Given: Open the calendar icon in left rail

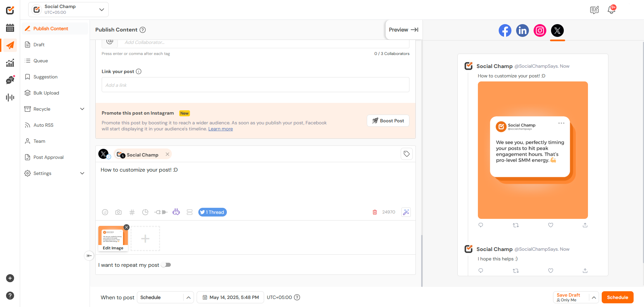Looking at the screenshot, I should click(x=10, y=28).
